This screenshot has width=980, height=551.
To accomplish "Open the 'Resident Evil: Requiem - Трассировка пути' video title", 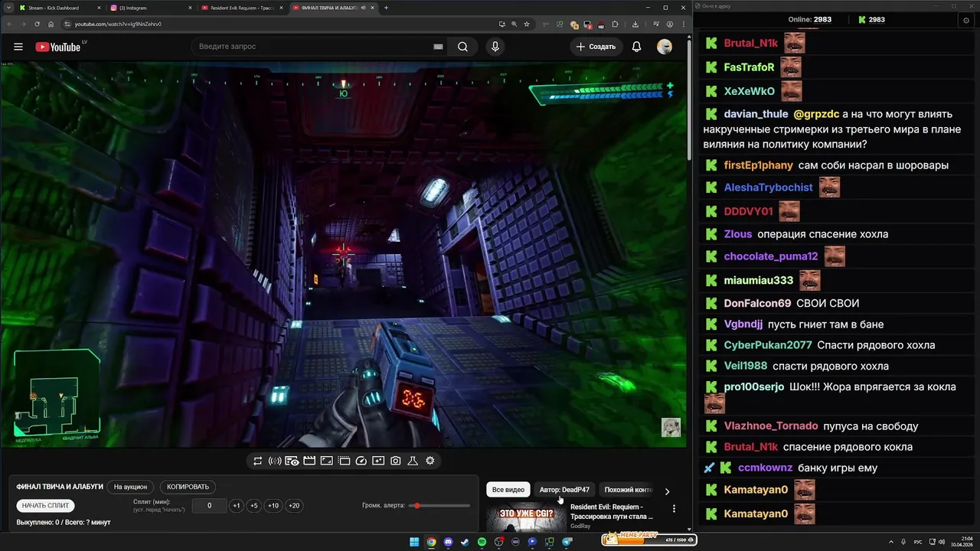I will pyautogui.click(x=612, y=511).
